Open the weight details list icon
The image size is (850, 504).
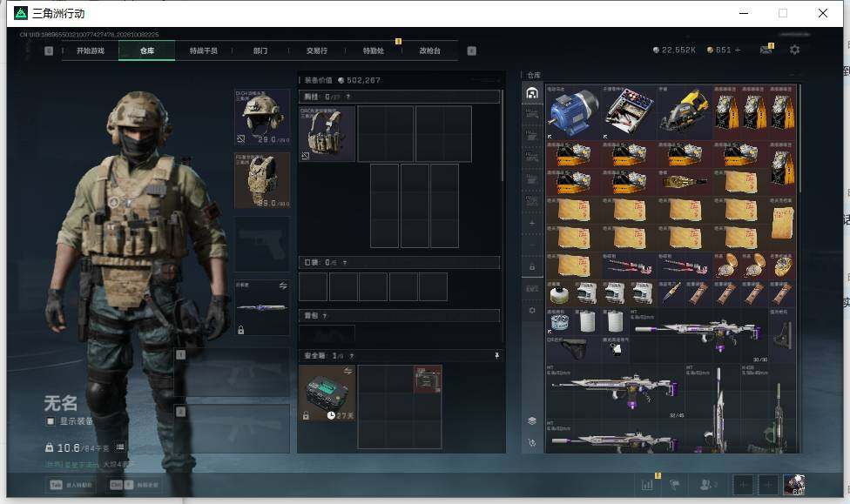pos(120,447)
